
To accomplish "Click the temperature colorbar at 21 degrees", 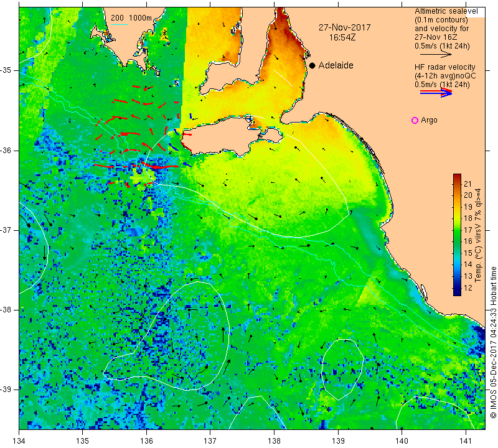I will point(457,183).
